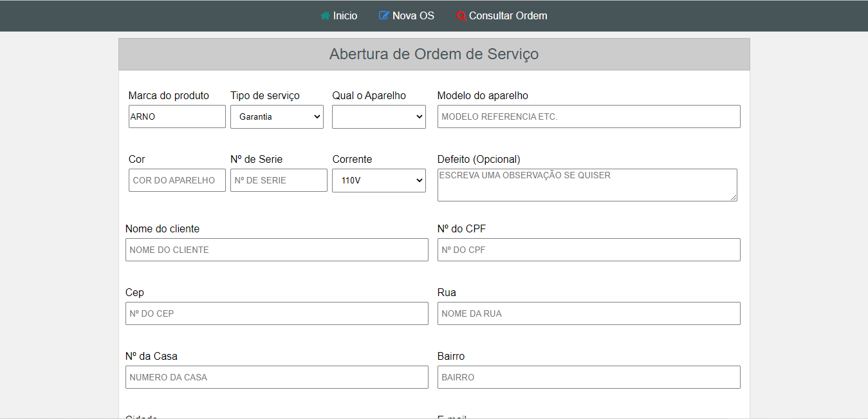Go to the Nova OS page
868x419 pixels.
pos(413,15)
